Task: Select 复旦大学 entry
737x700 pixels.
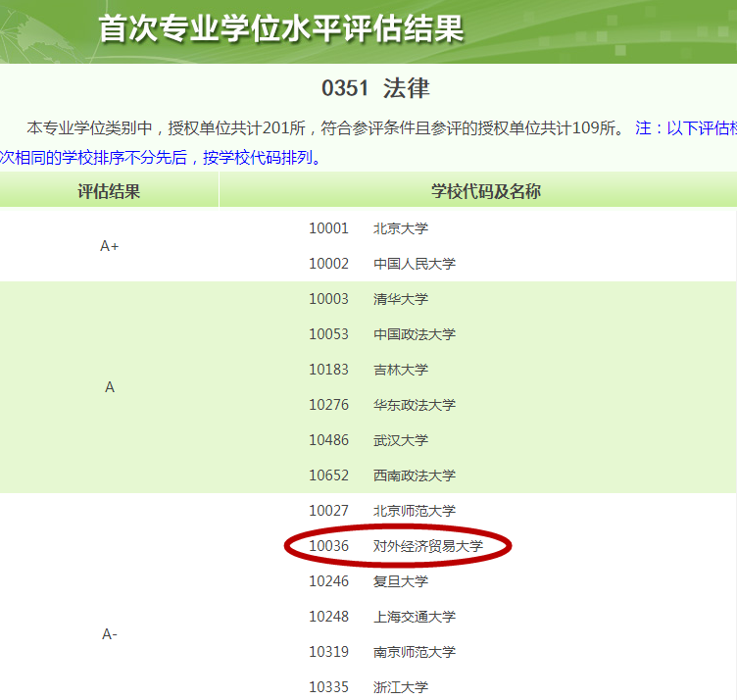Action: click(401, 581)
